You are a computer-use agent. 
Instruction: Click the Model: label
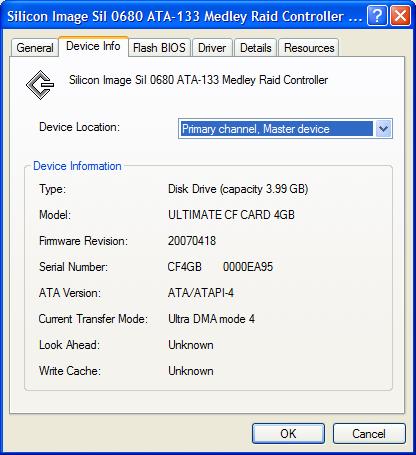[x=55, y=215]
